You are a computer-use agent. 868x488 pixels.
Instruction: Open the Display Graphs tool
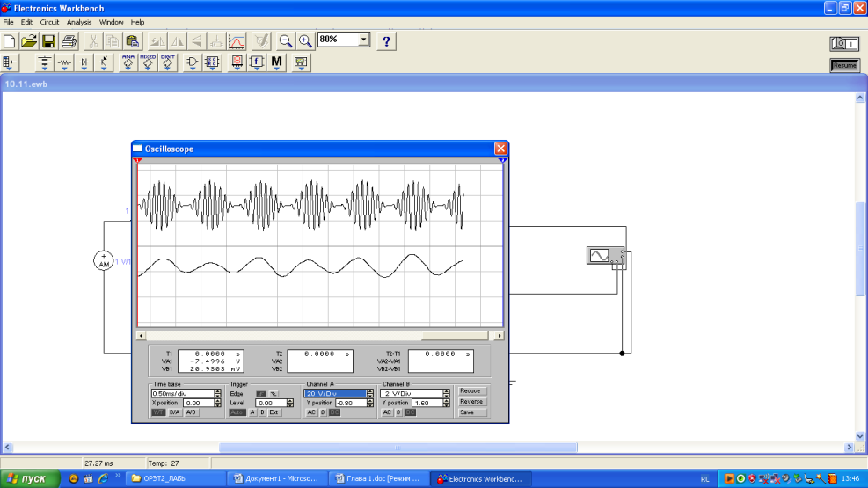tap(237, 41)
